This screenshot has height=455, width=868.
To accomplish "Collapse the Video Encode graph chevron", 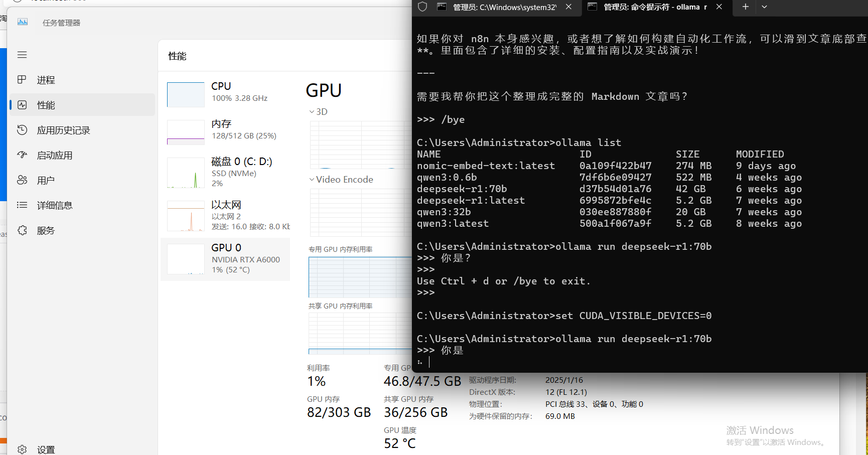I will (312, 180).
